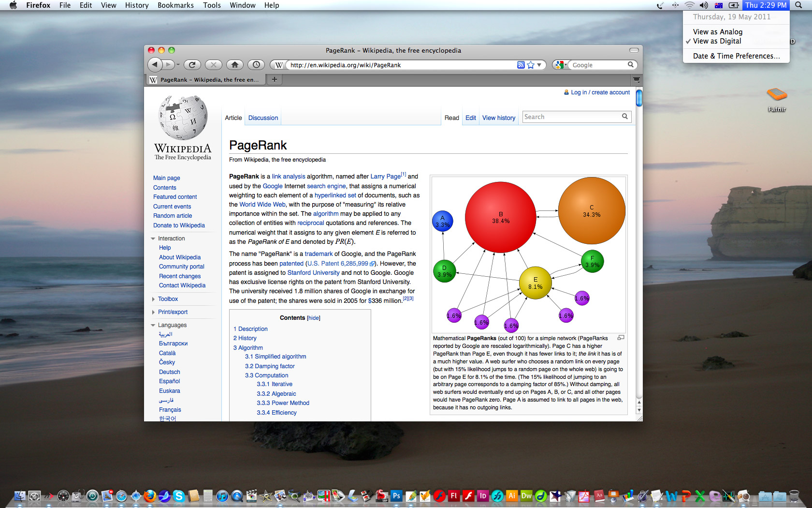812x508 pixels.
Task: Launch Skype from the dock
Action: click(x=179, y=496)
